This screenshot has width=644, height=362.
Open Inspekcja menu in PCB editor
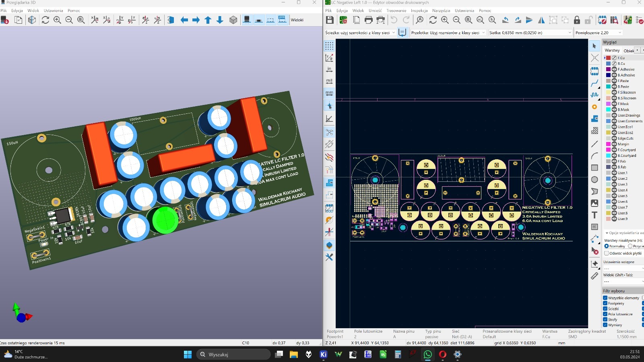(x=419, y=10)
